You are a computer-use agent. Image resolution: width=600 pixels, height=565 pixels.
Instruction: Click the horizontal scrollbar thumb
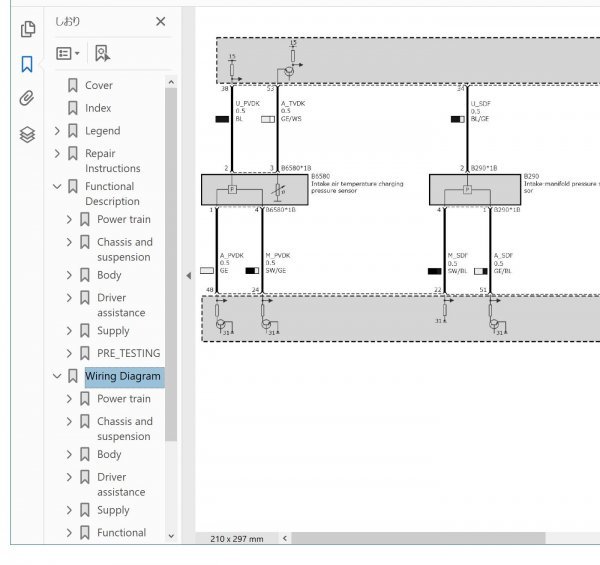pos(418,539)
